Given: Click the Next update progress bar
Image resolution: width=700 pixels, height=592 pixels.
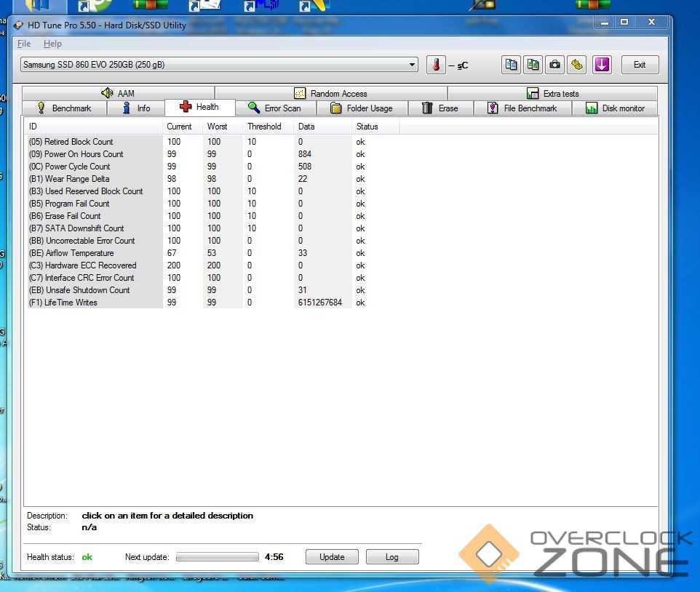Looking at the screenshot, I should pyautogui.click(x=218, y=557).
